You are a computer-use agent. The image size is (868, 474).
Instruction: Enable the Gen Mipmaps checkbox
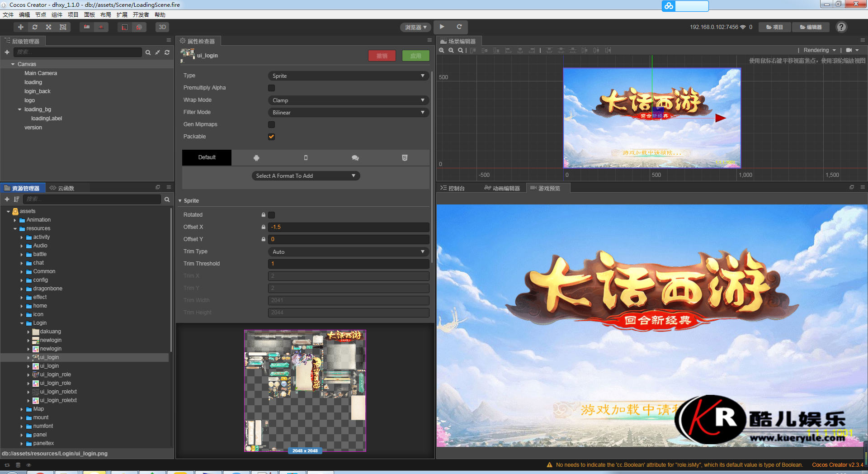(272, 124)
